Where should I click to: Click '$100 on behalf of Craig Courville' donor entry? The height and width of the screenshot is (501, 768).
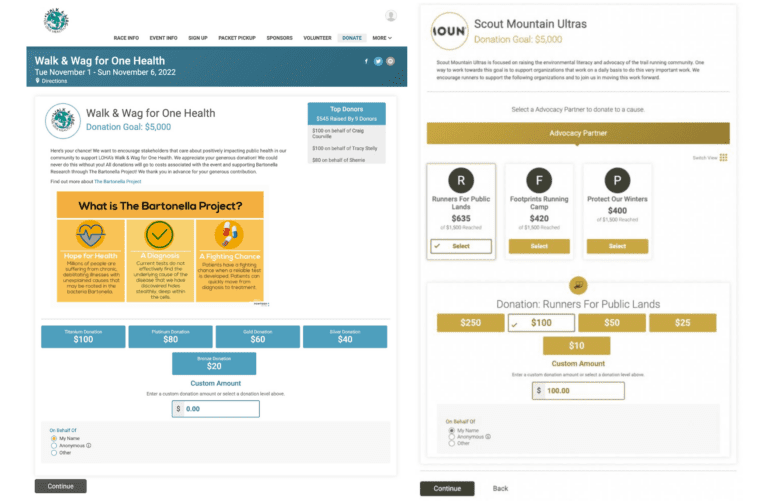[x=338, y=133]
